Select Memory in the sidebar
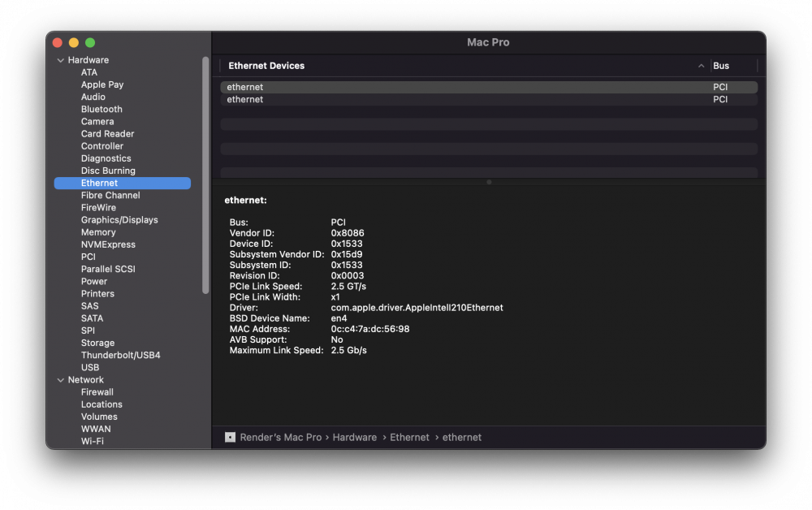This screenshot has width=812, height=510. click(x=98, y=232)
